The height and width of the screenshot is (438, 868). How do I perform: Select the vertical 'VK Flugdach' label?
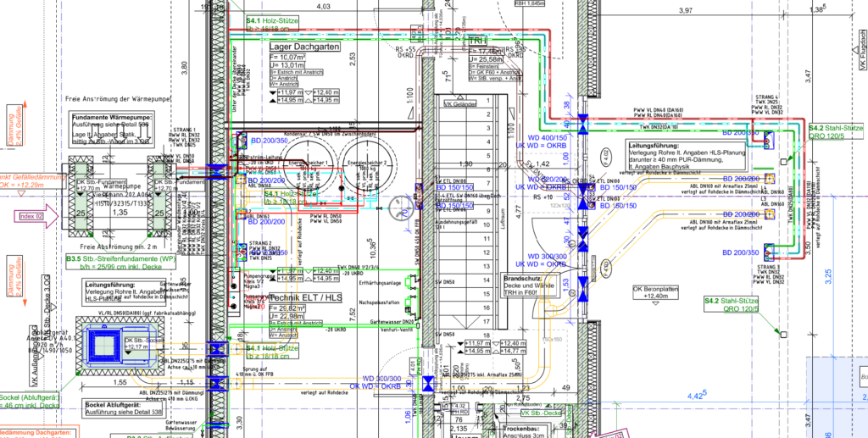click(x=863, y=50)
